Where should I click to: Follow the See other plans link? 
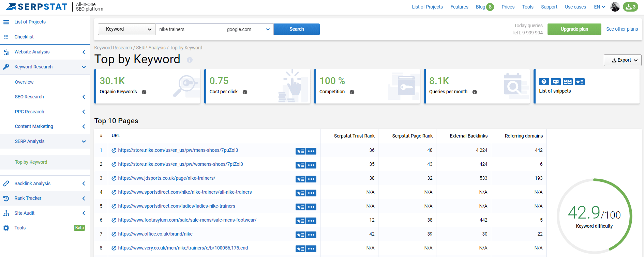pos(622,29)
